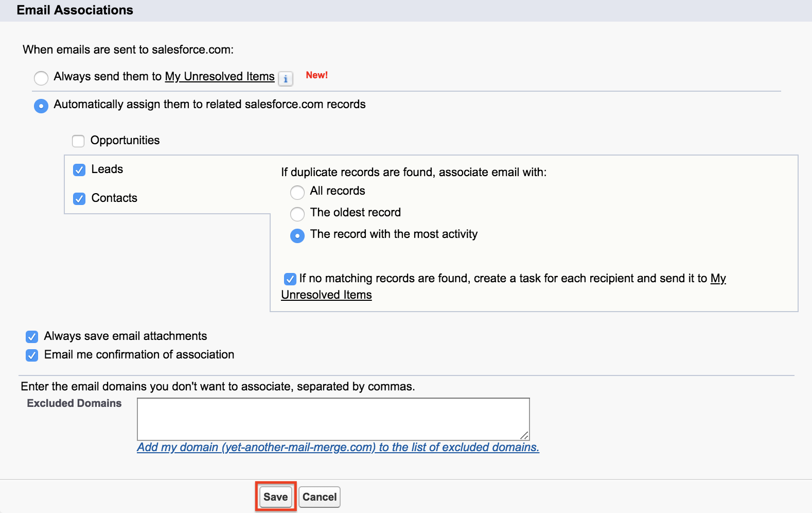Open the My Unresolved Items link near top

(x=220, y=76)
